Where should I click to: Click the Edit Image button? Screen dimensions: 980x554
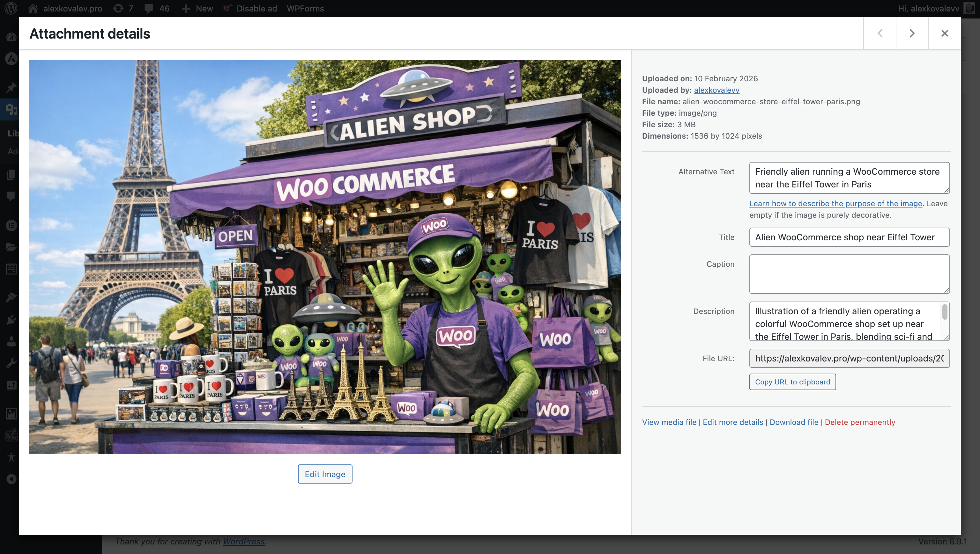click(325, 474)
